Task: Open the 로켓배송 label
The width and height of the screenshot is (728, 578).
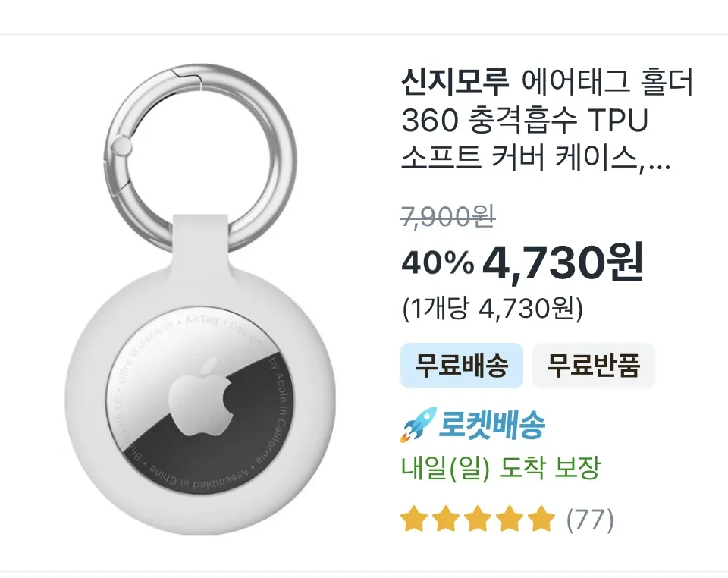Action: coord(492,426)
